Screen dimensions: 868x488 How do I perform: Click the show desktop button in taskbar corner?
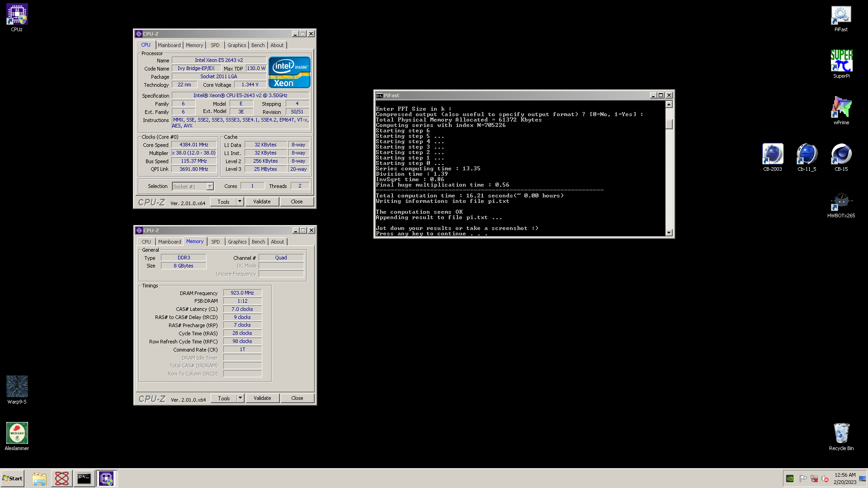pos(863,479)
